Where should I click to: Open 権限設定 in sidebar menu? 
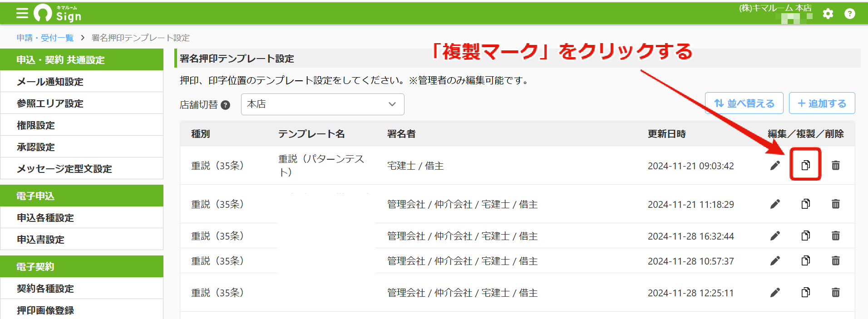82,125
